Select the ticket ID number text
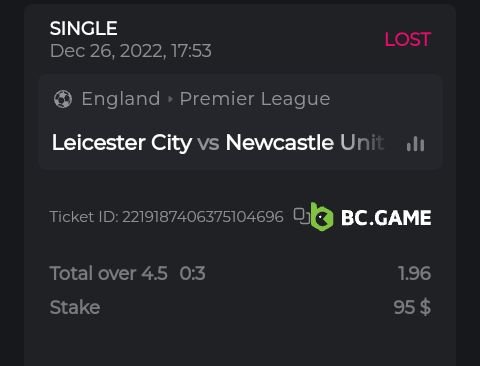 [x=203, y=217]
